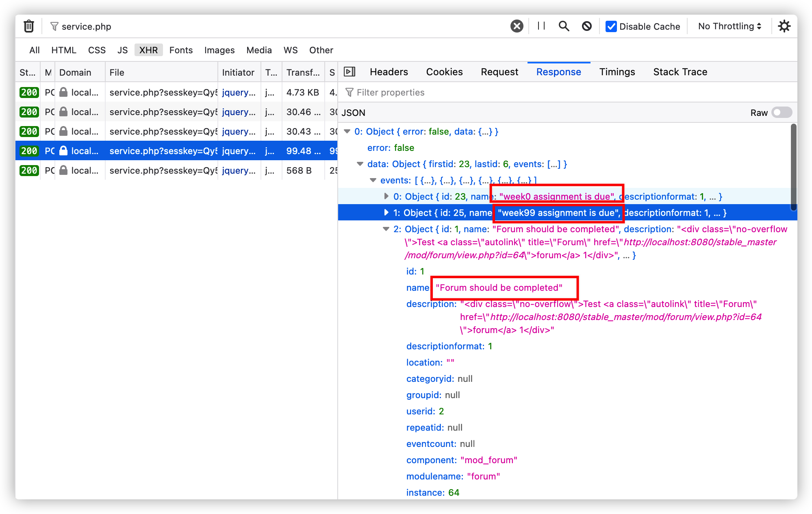Open the No Throttling dropdown

[x=729, y=26]
